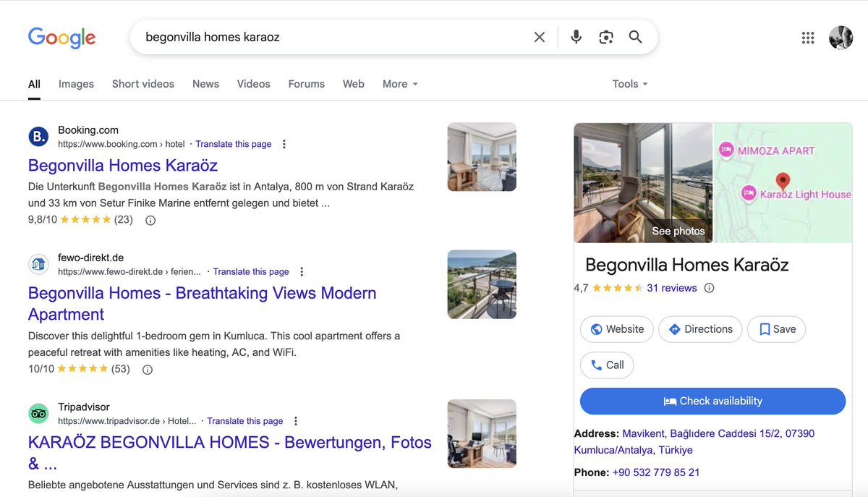Click the Website button in knowledge panel
This screenshot has width=868, height=497.
click(617, 329)
